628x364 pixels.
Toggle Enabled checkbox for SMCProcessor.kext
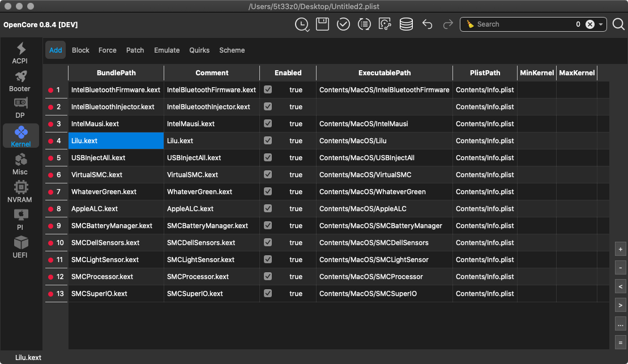268,277
